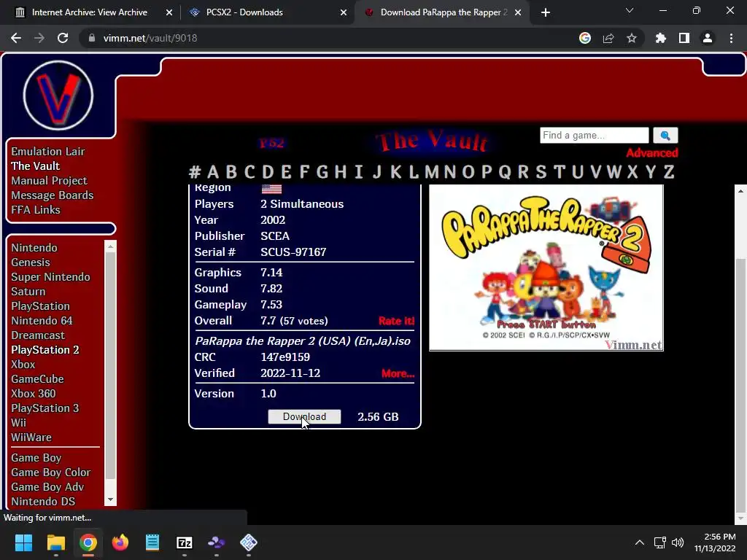Bookmark this page with the star icon
This screenshot has width=747, height=560.
(x=632, y=38)
